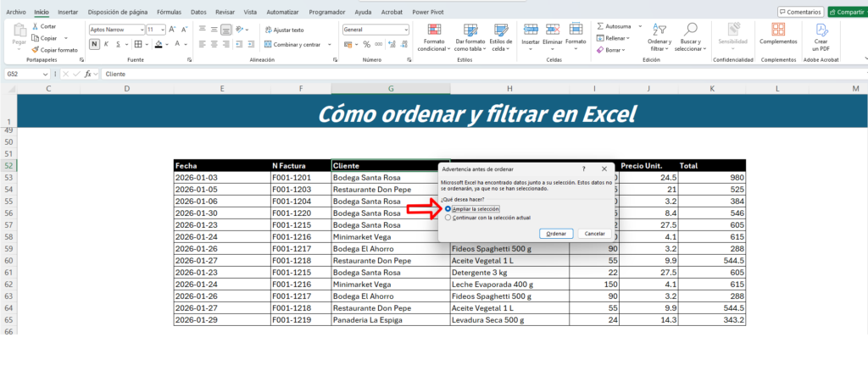The width and height of the screenshot is (868, 365).
Task: Open the font size 11 dropdown
Action: 162,30
